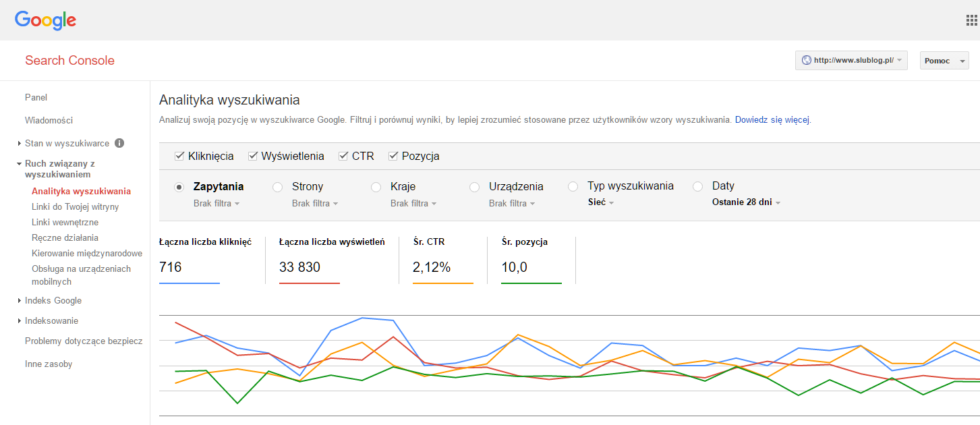Disable the Pozycja checkbox

click(393, 156)
